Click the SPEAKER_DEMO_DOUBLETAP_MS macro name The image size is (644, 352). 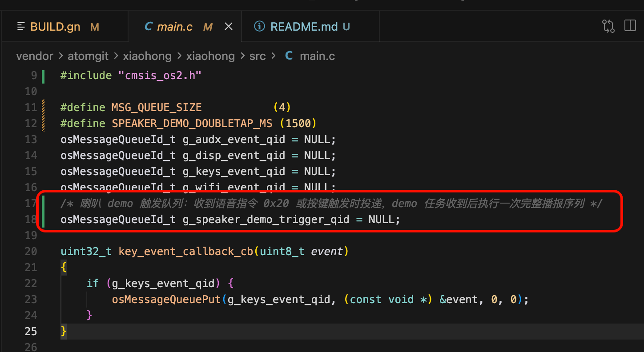[192, 124]
